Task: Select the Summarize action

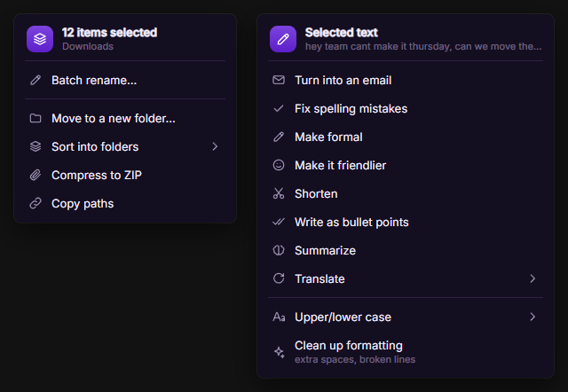Action: point(406,250)
